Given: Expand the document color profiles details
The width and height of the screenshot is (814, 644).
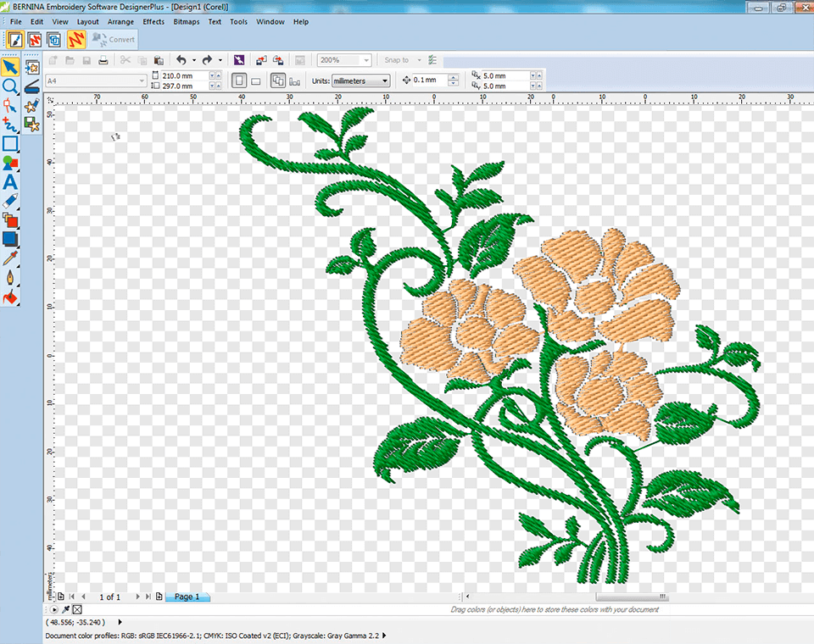Looking at the screenshot, I should coord(383,634).
